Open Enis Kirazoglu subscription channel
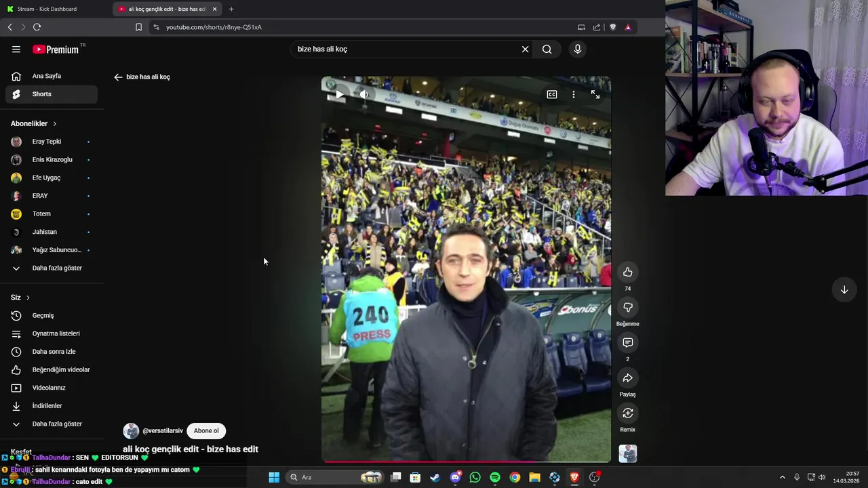 [x=52, y=159]
